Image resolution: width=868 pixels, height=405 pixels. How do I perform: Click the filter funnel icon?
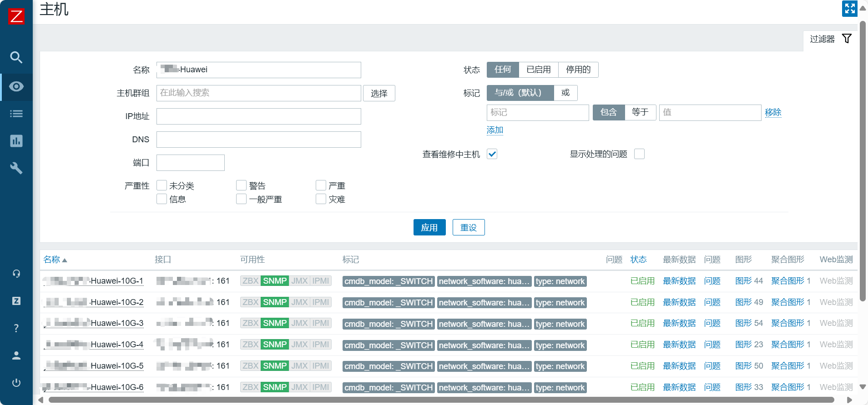[x=847, y=39]
